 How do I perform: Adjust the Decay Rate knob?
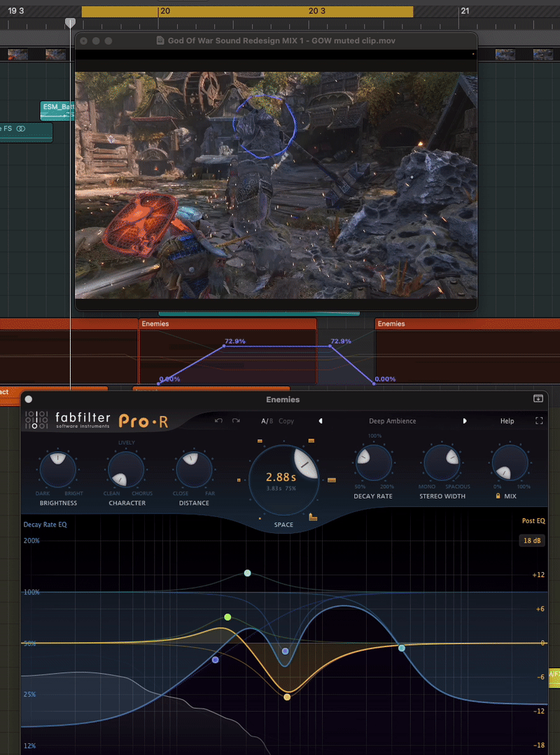[373, 462]
